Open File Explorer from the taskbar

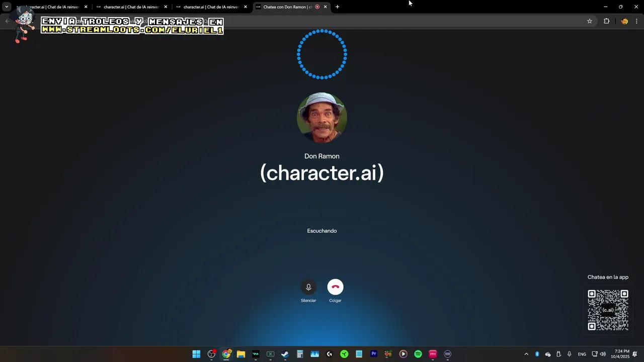(x=241, y=354)
